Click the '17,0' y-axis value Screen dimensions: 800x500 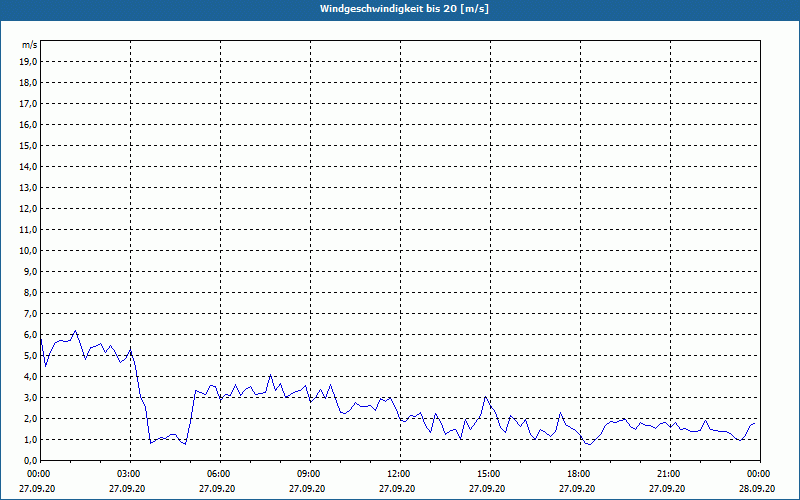pyautogui.click(x=28, y=104)
